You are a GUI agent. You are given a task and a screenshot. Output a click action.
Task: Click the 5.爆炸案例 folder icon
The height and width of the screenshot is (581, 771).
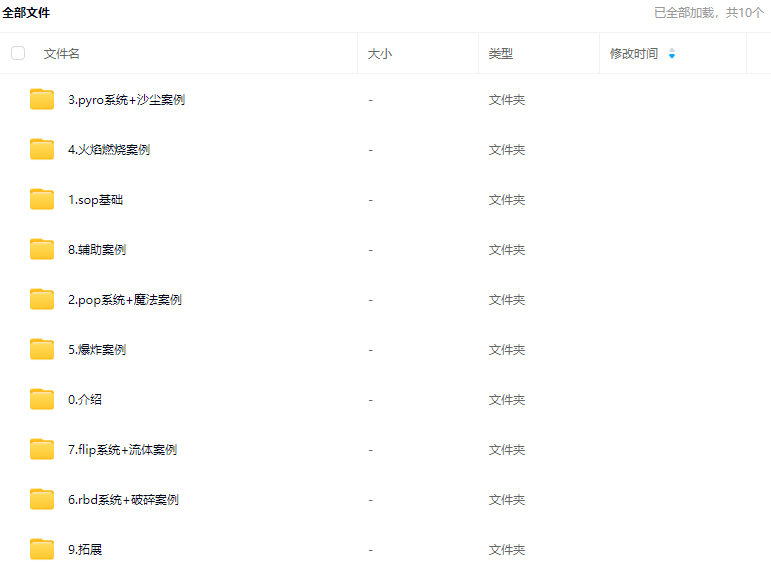pyautogui.click(x=41, y=349)
